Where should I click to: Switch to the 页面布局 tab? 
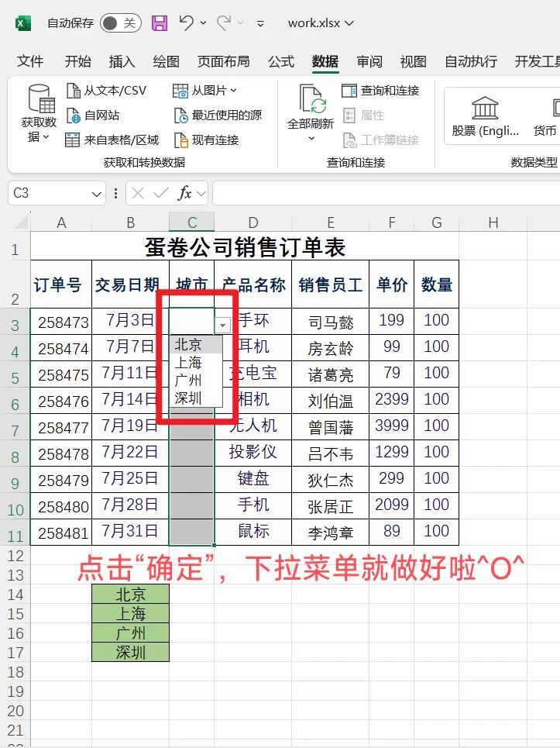(224, 61)
